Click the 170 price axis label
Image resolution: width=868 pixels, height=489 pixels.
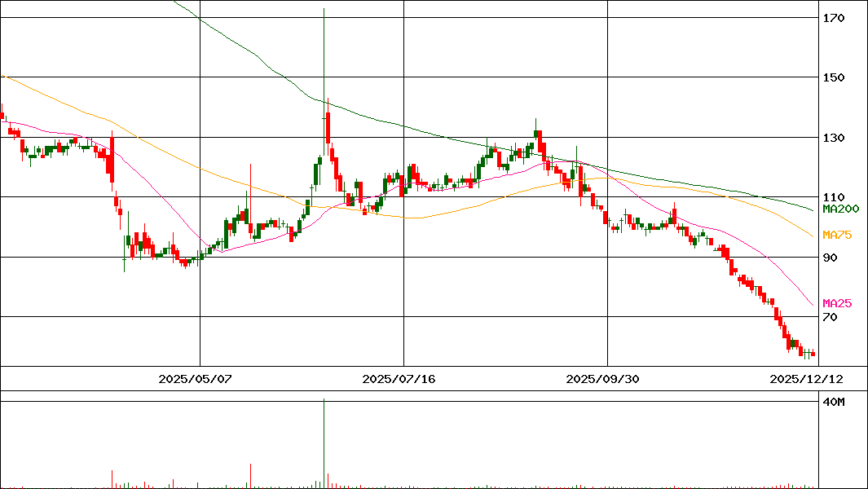coord(833,18)
